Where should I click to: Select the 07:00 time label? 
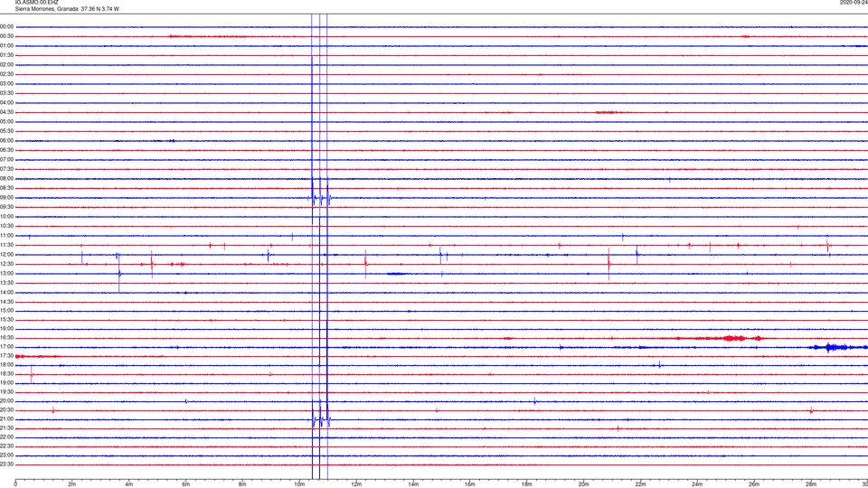click(6, 159)
